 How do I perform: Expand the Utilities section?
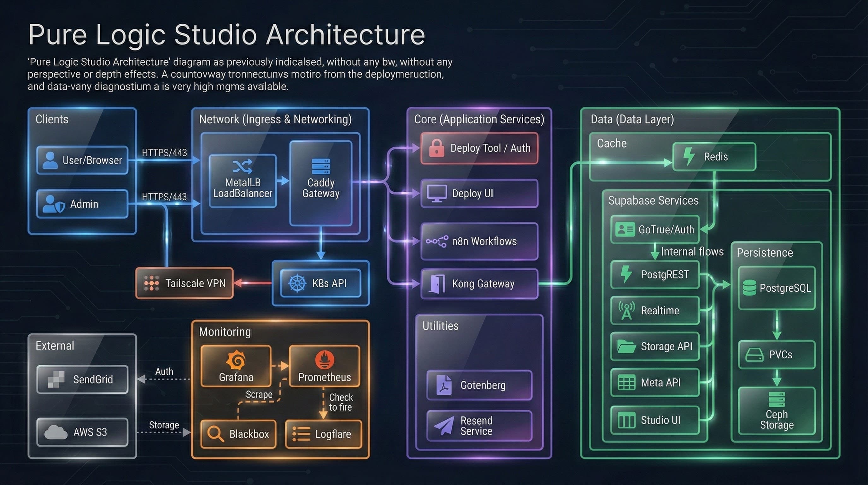point(440,326)
